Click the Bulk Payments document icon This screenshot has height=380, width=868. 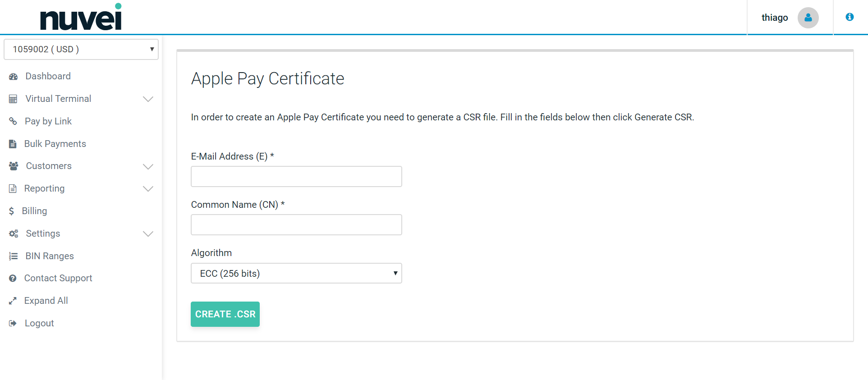(13, 144)
